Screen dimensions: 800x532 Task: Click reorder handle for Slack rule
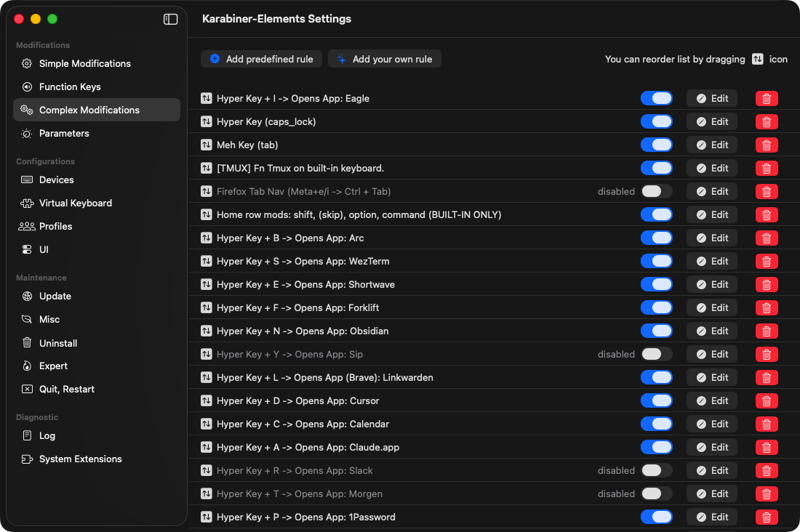pyautogui.click(x=206, y=471)
